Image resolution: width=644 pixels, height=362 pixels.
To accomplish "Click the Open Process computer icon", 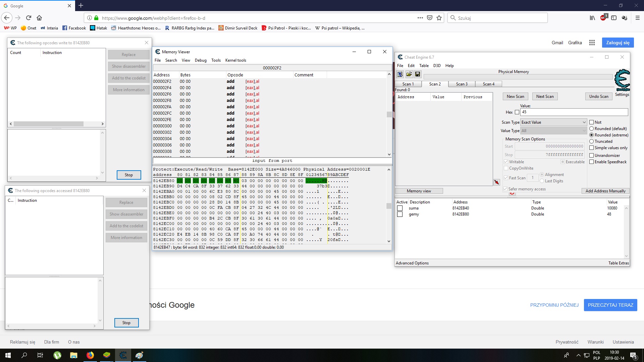I will (400, 74).
